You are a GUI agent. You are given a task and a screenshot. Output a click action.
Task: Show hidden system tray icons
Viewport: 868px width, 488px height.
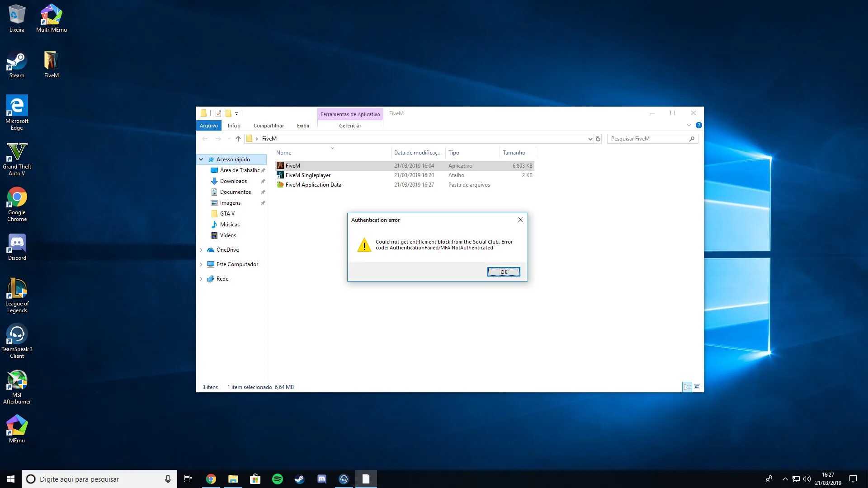pos(785,479)
